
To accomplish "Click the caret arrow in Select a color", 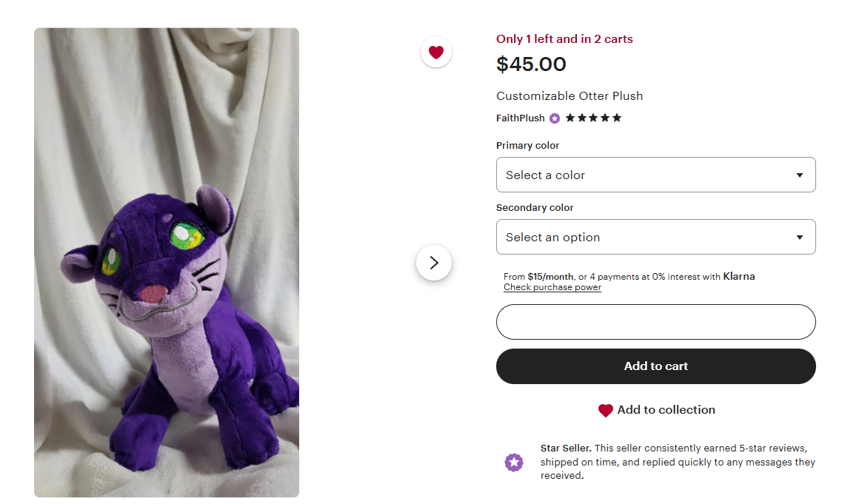I will [800, 175].
